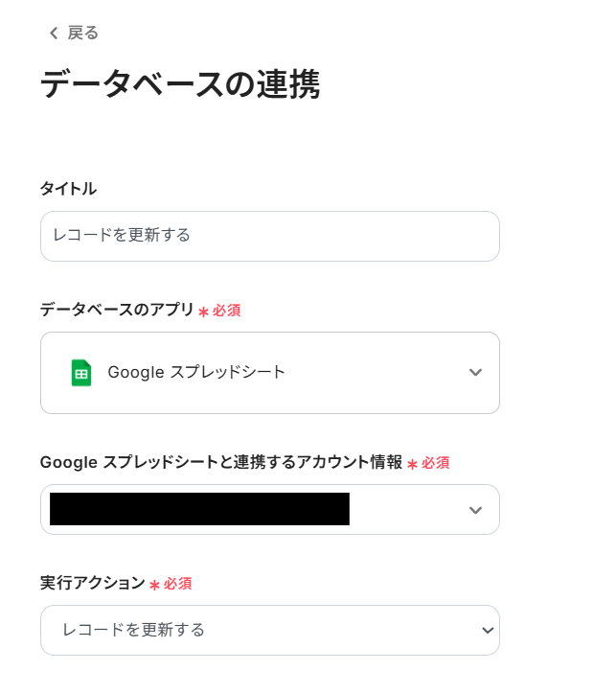616x694 pixels.
Task: Click the 実行アクション label text
Action: tap(92, 583)
